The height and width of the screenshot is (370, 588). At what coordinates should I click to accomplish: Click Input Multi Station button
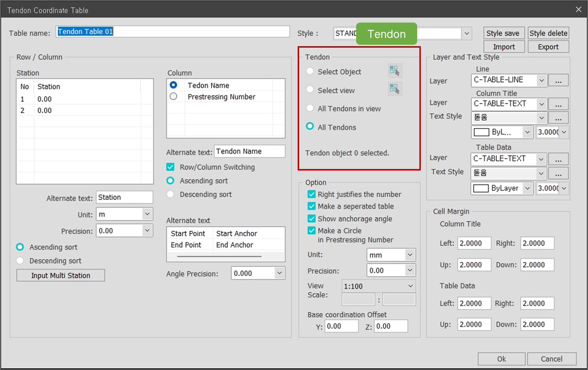[x=61, y=275]
